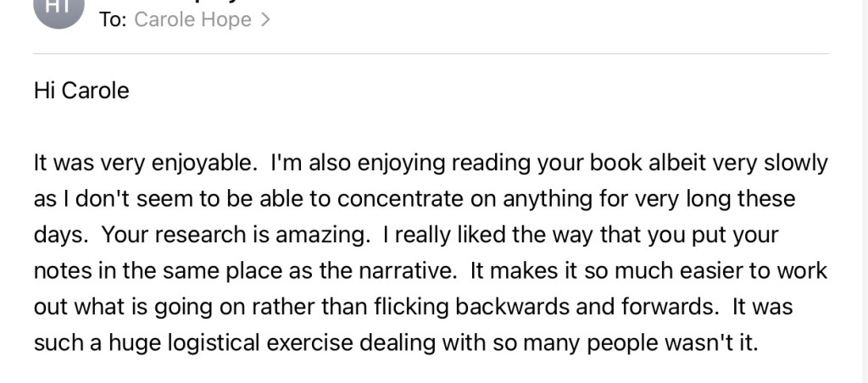The image size is (868, 383).
Task: Expand recipients using chevron beside Carole Hope
Action: tap(265, 20)
